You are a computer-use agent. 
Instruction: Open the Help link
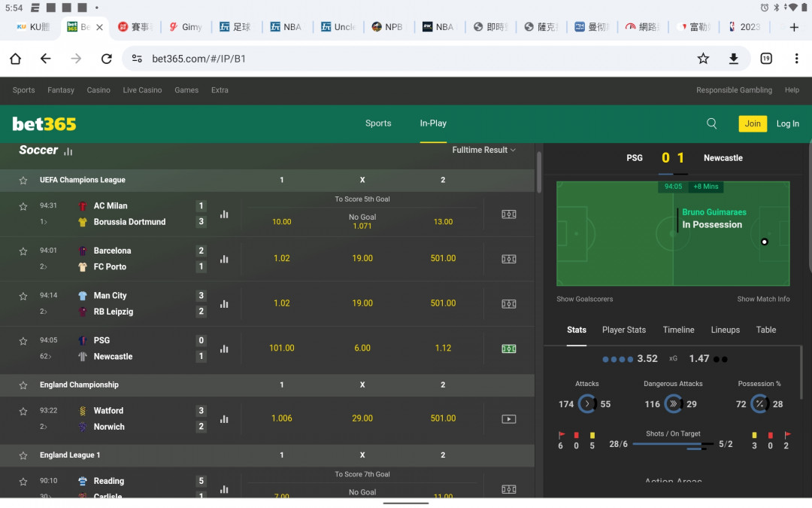point(792,90)
